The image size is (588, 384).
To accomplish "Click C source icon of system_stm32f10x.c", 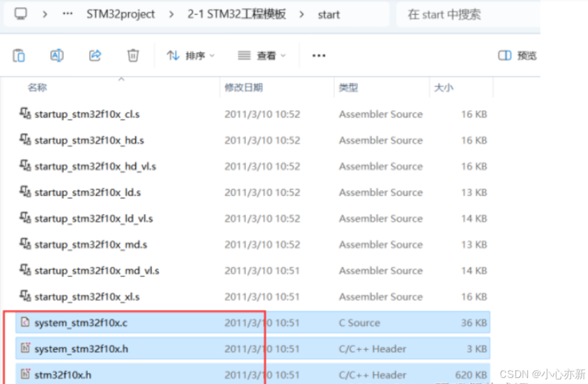I will click(25, 322).
